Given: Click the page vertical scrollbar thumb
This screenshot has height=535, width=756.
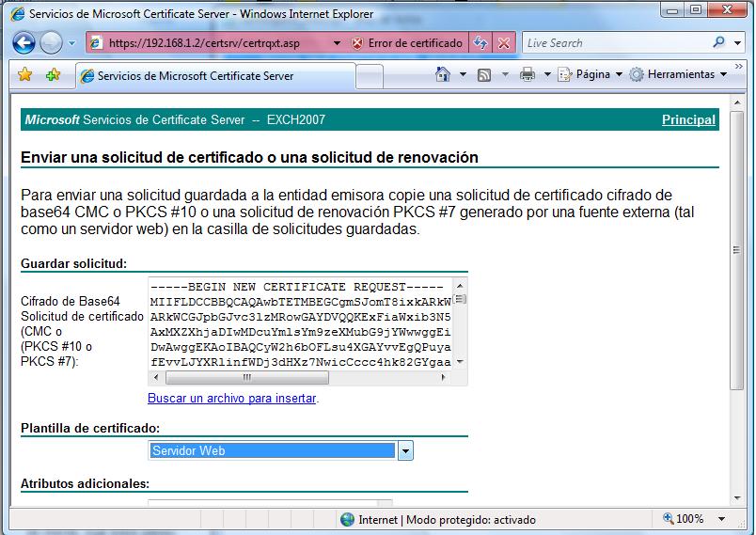Looking at the screenshot, I should pyautogui.click(x=736, y=250).
